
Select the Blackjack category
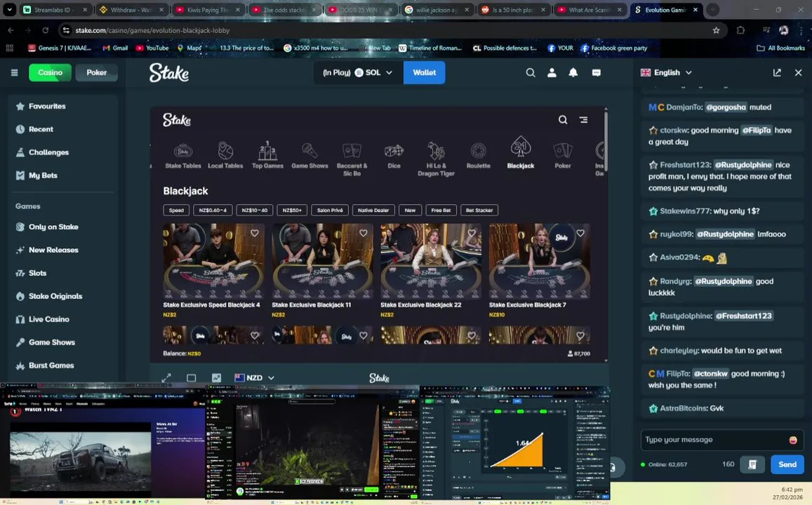(x=521, y=153)
